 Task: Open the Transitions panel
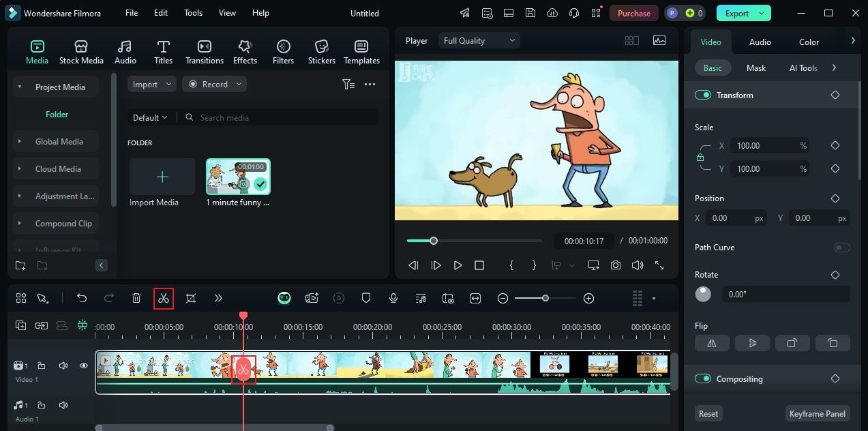pos(205,53)
